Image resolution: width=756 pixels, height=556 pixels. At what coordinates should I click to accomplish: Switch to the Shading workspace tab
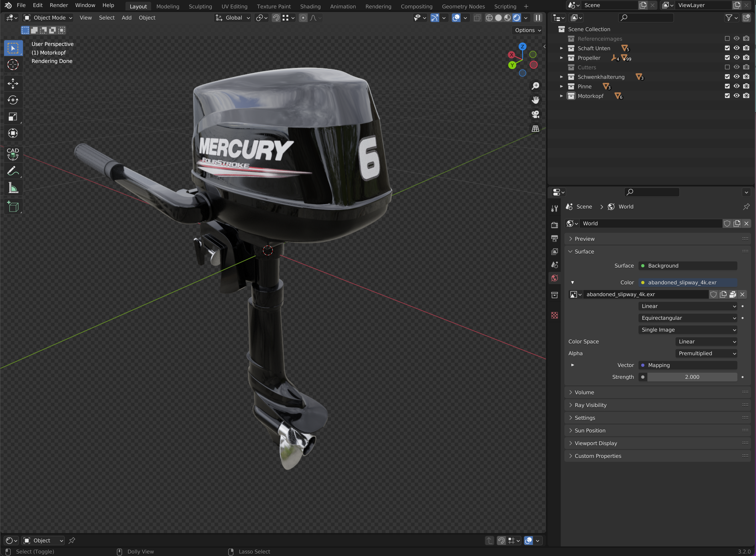tap(310, 6)
